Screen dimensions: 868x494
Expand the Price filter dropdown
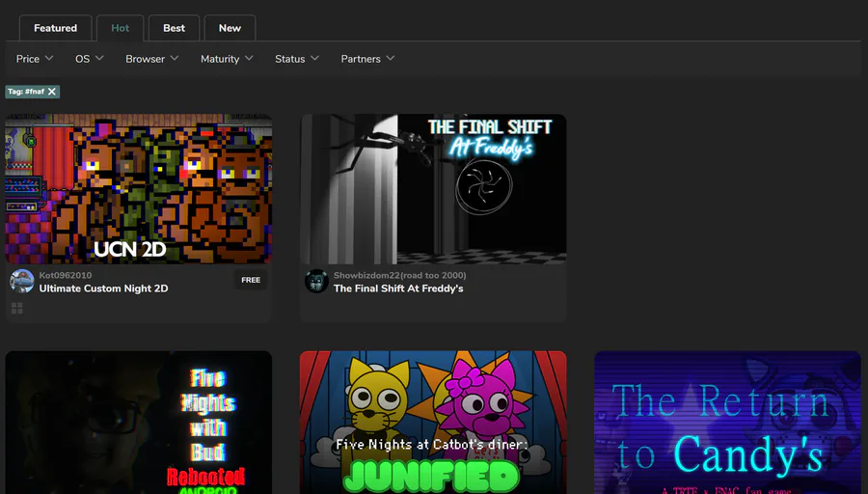coord(35,59)
